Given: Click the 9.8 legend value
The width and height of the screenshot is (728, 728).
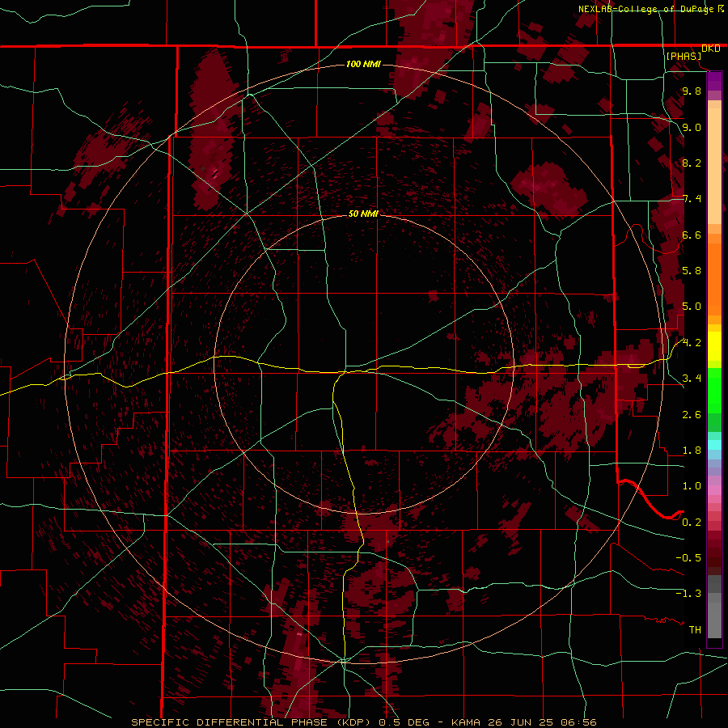Looking at the screenshot, I should [x=692, y=91].
